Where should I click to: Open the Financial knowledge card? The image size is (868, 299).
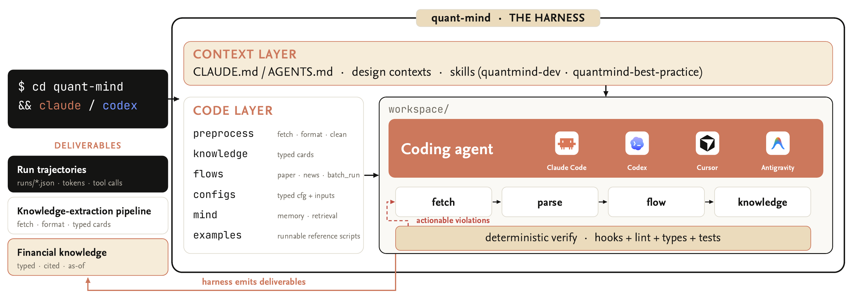pyautogui.click(x=88, y=257)
